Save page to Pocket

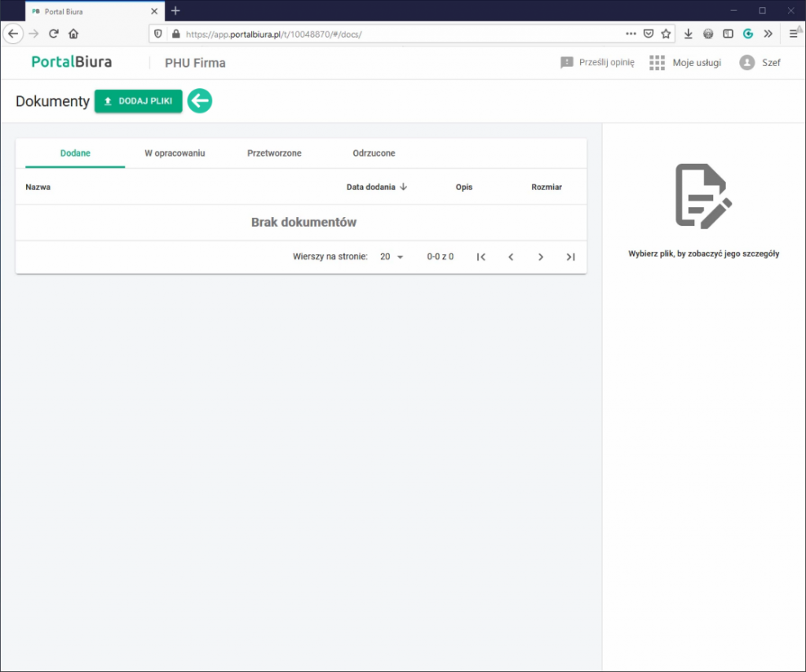[649, 34]
